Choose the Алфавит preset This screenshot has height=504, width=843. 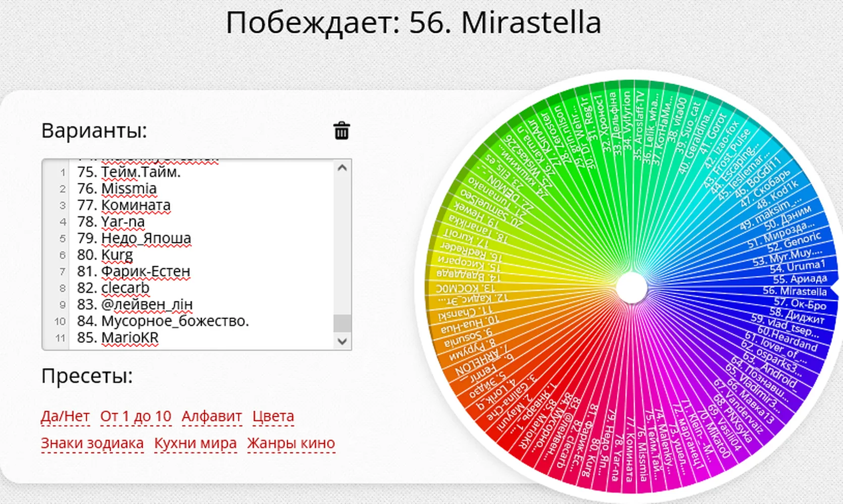click(212, 416)
